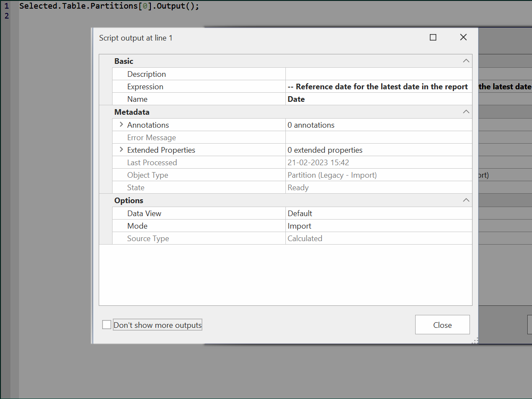
Task: Click the Close button of the dialog
Action: point(442,324)
